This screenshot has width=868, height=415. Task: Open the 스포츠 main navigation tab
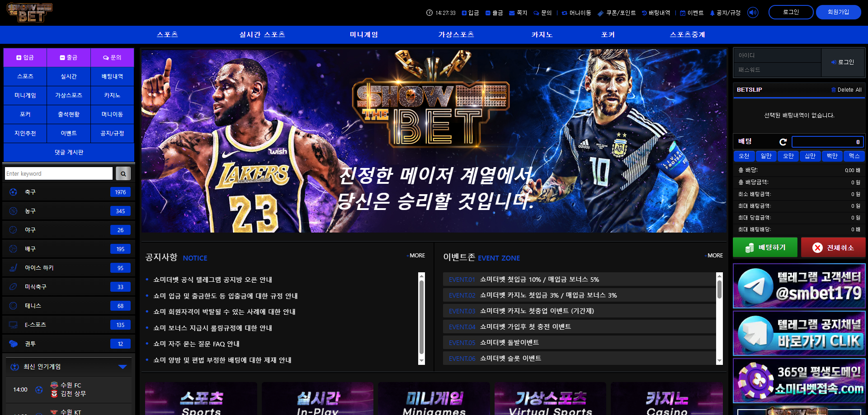(167, 35)
